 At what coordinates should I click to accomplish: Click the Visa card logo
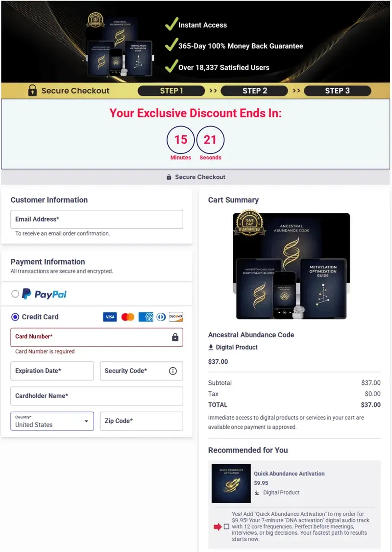[110, 317]
